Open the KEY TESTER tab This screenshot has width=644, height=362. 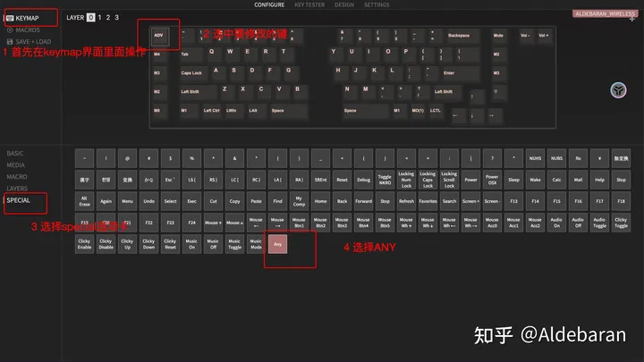point(309,5)
